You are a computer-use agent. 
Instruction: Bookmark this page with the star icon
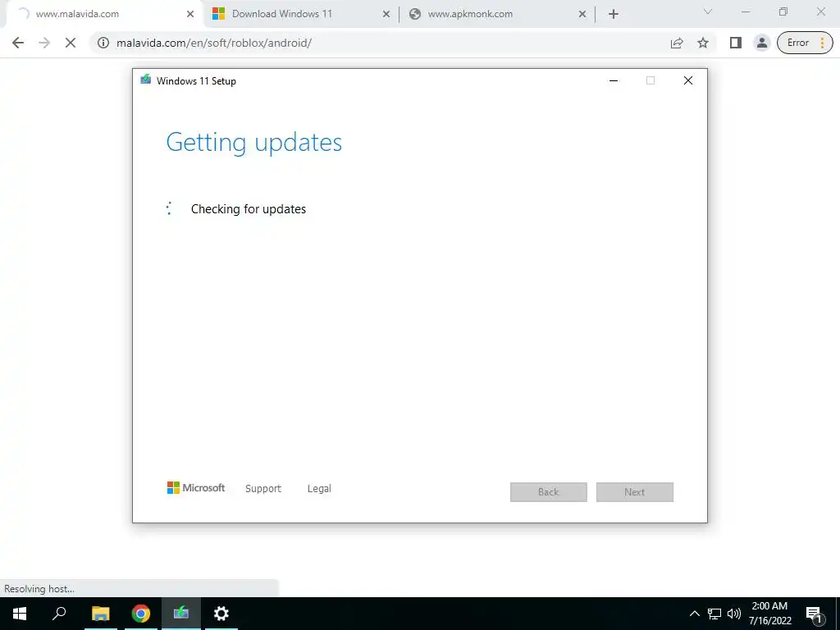(703, 43)
